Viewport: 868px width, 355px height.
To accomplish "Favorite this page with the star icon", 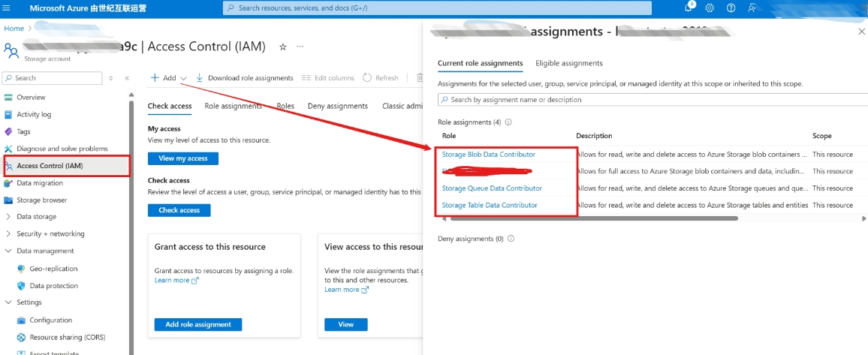I will (x=283, y=47).
